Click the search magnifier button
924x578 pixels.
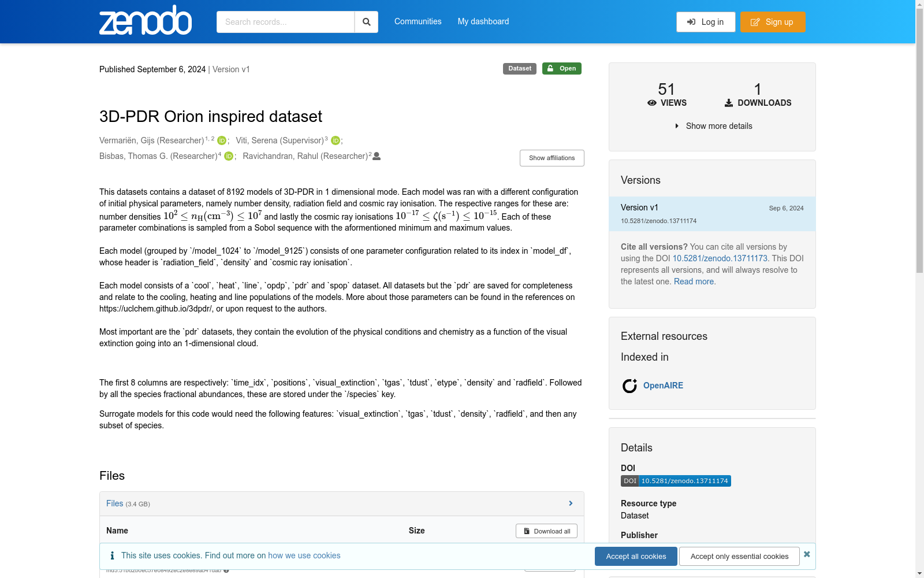click(x=366, y=22)
